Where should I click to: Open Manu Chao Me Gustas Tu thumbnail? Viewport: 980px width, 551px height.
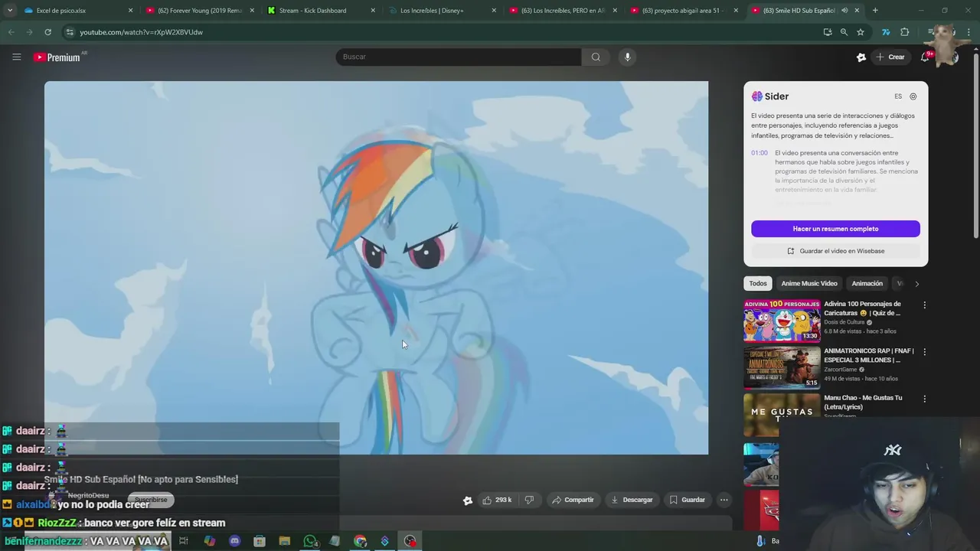782,414
